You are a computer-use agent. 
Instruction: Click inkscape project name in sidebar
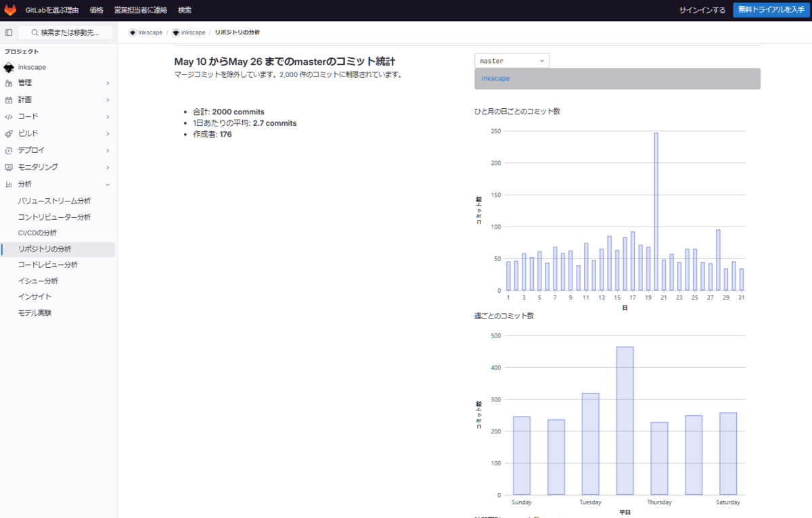tap(32, 67)
